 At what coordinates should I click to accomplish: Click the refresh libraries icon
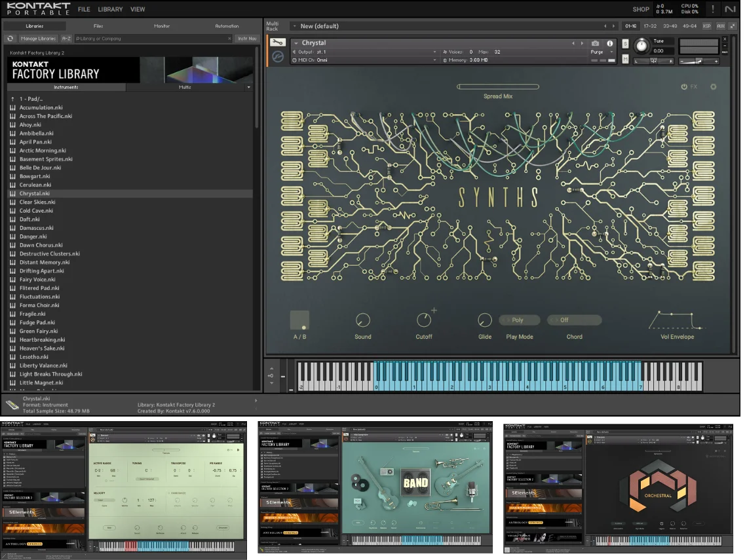[10, 39]
